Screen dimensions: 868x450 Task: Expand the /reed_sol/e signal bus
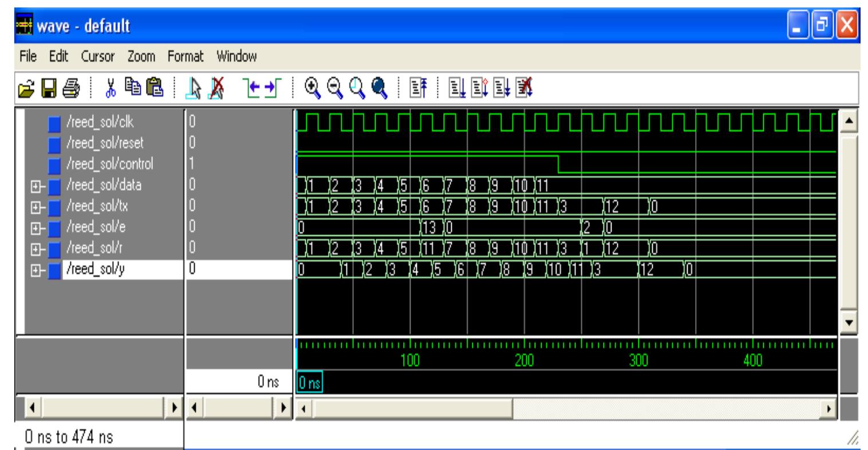pos(35,227)
